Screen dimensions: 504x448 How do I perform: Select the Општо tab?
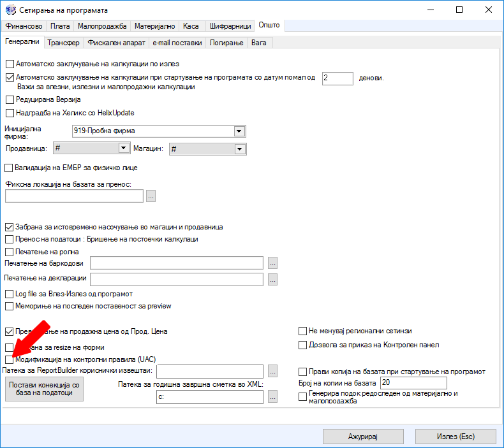(x=269, y=25)
